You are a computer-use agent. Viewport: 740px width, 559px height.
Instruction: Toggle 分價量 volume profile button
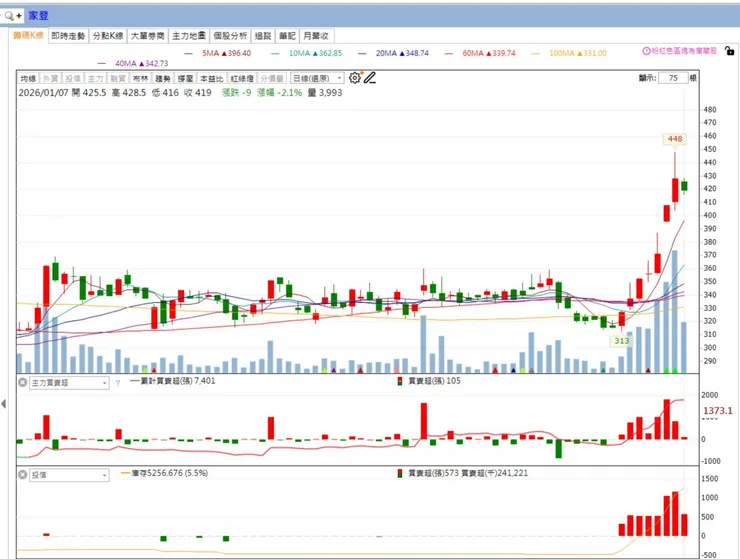(272, 78)
